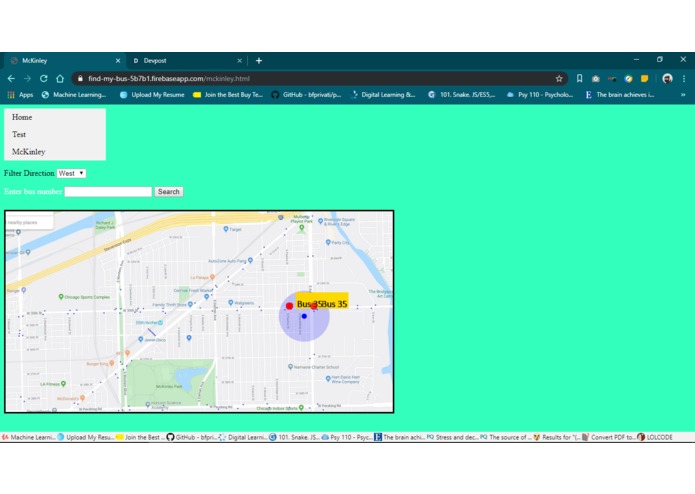
Task: Open the GitHub - bfprivati bookmark
Action: (x=306, y=95)
